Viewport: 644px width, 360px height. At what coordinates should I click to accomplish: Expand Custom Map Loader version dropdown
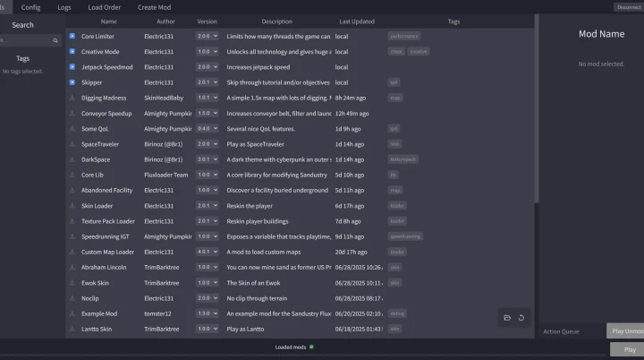207,252
